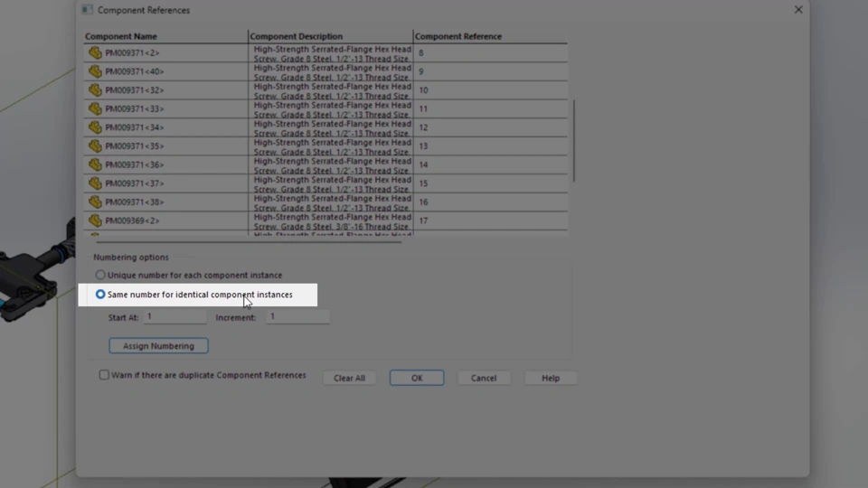Click reference cell with value 9
Screen dimensions: 868x488
point(490,71)
